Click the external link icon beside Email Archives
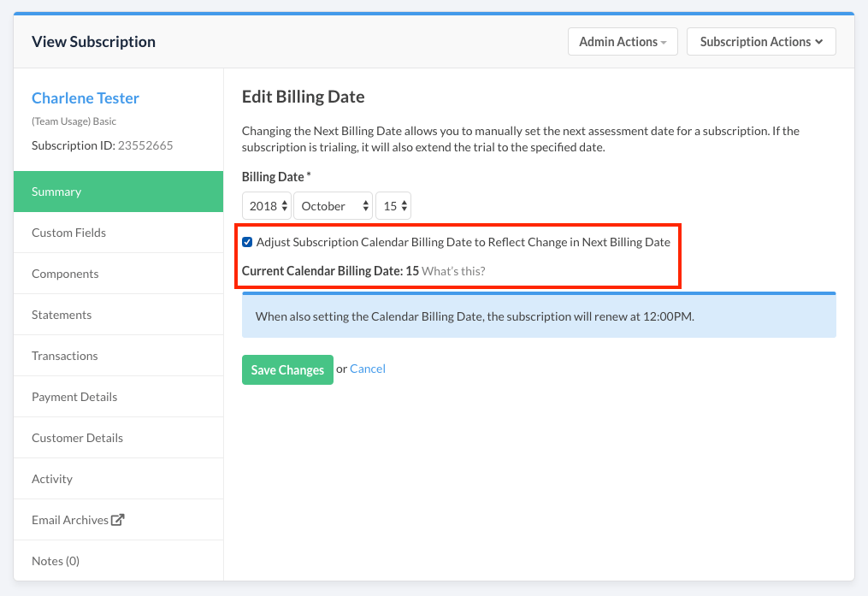The width and height of the screenshot is (868, 596). click(118, 520)
